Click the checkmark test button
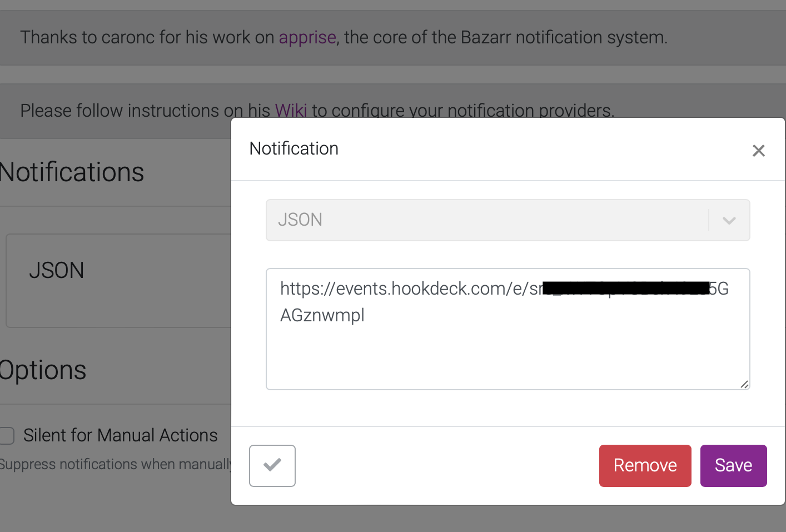Viewport: 786px width, 532px height. click(x=272, y=465)
